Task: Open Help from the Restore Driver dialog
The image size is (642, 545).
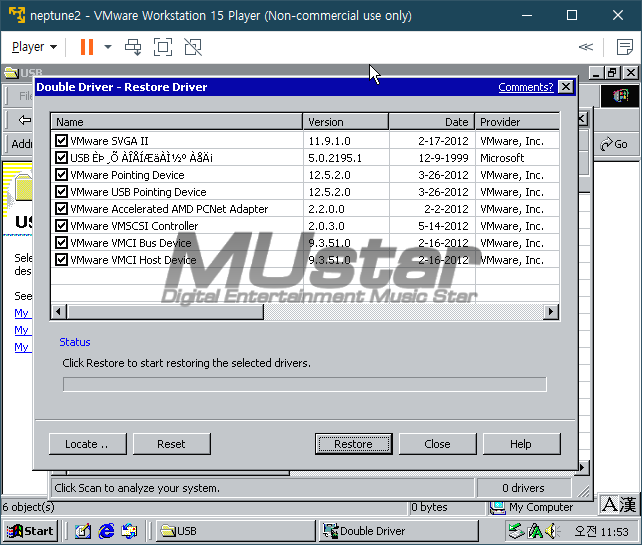Action: (522, 444)
